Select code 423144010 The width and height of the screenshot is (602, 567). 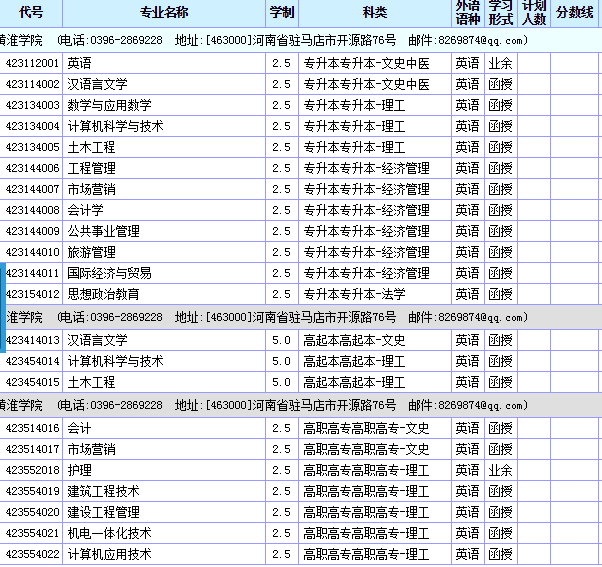point(33,252)
